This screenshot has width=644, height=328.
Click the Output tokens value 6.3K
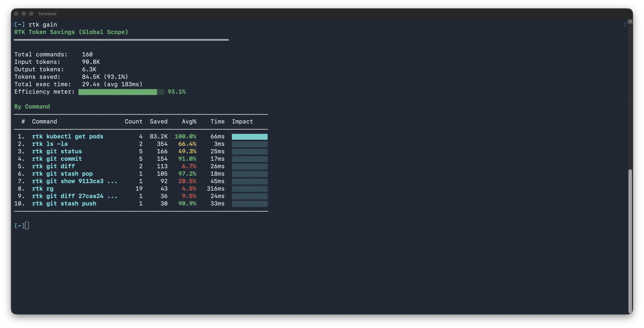click(89, 70)
